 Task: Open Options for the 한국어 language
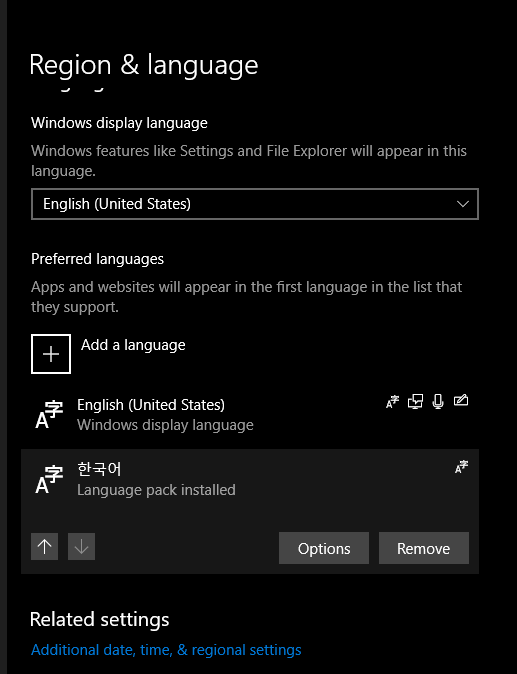point(324,548)
